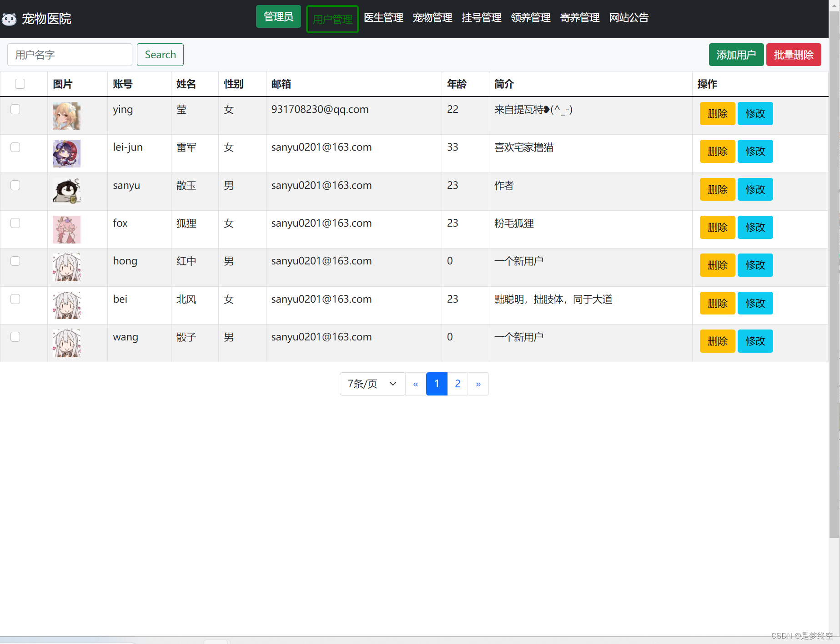Click the 添加用户 button
The image size is (840, 644).
(736, 55)
